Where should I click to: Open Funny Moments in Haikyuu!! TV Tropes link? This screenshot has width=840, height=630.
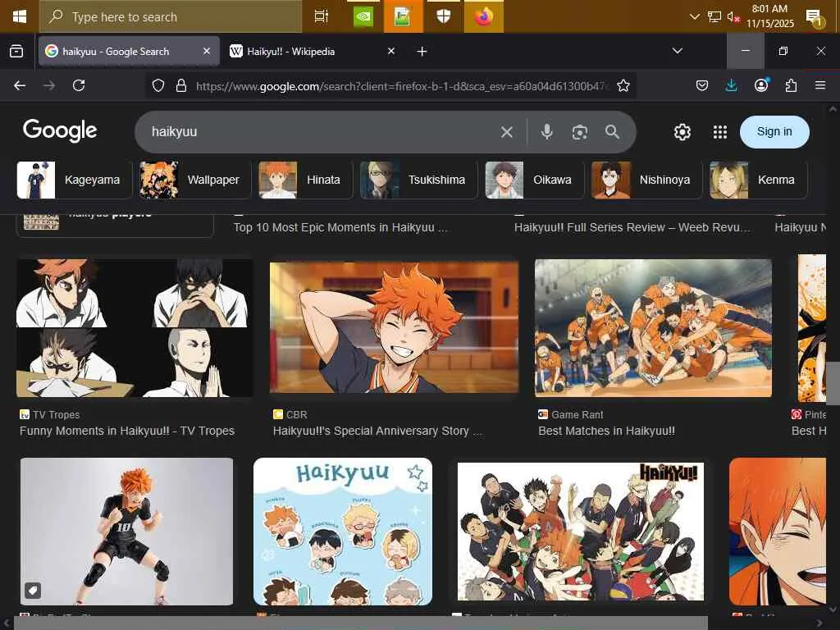pos(127,431)
